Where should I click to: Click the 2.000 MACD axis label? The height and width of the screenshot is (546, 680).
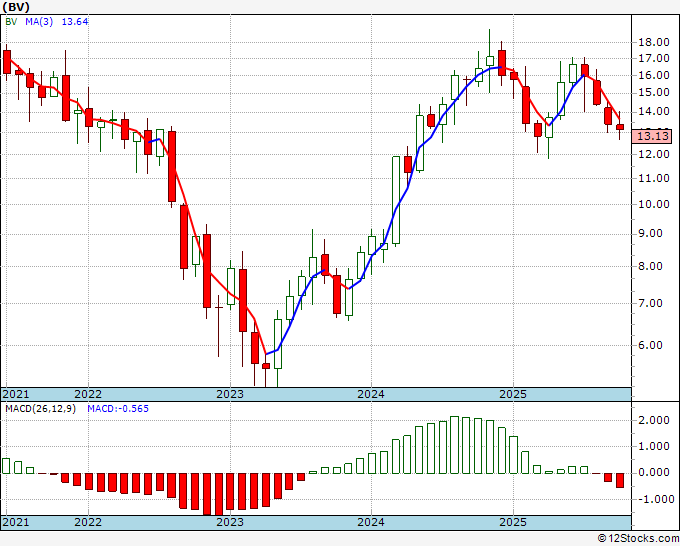point(654,420)
